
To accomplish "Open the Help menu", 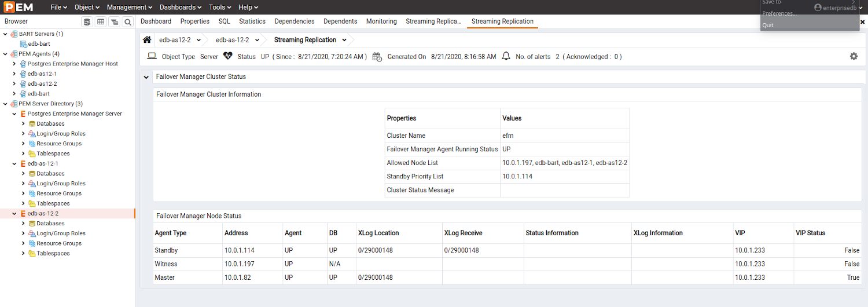I will (248, 7).
